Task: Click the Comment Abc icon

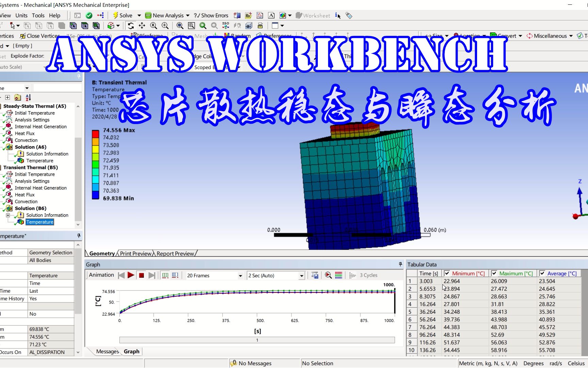Action: pyautogui.click(x=248, y=15)
